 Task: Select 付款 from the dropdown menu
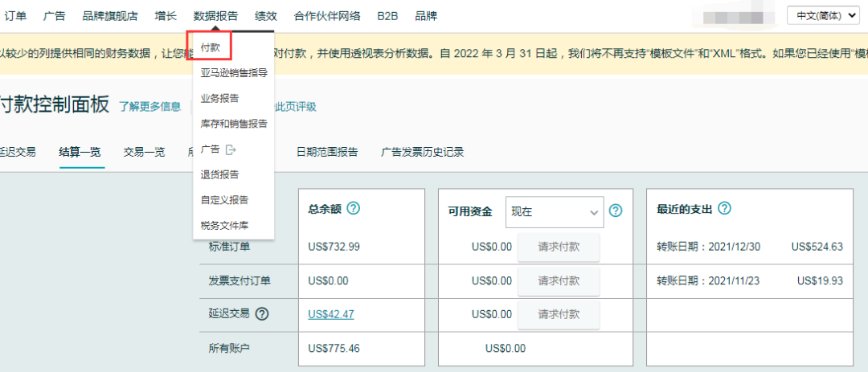(211, 47)
